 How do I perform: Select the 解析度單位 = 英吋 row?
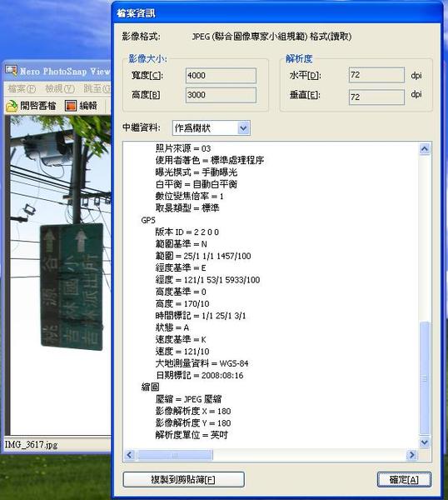pos(192,435)
